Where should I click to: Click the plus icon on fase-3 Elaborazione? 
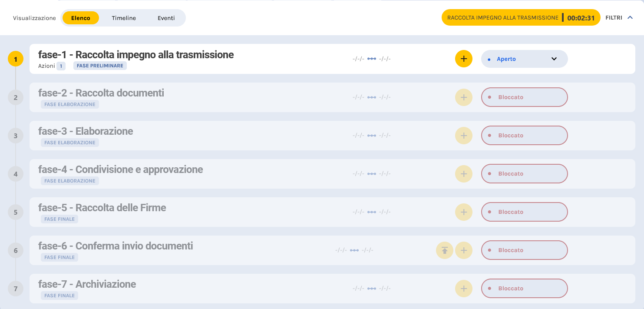click(x=463, y=135)
